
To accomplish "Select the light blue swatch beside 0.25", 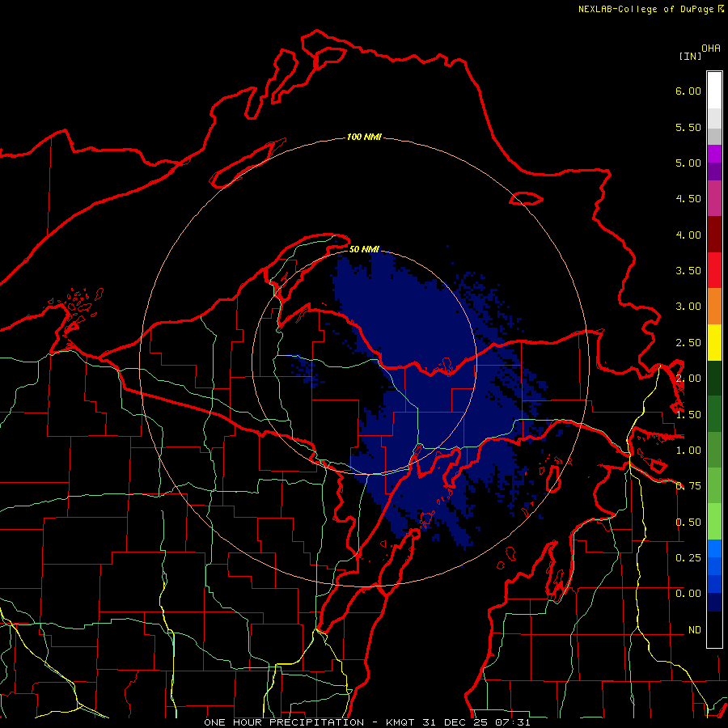I will pos(714,548).
